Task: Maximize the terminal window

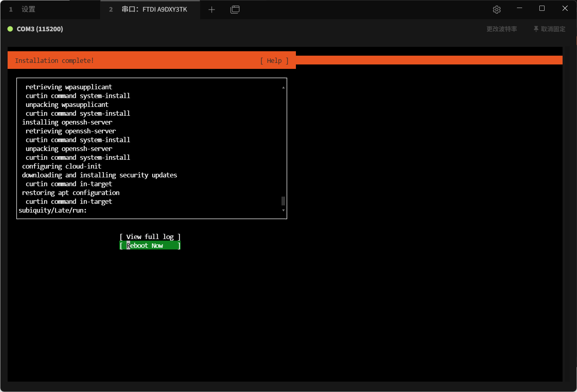Action: click(542, 8)
